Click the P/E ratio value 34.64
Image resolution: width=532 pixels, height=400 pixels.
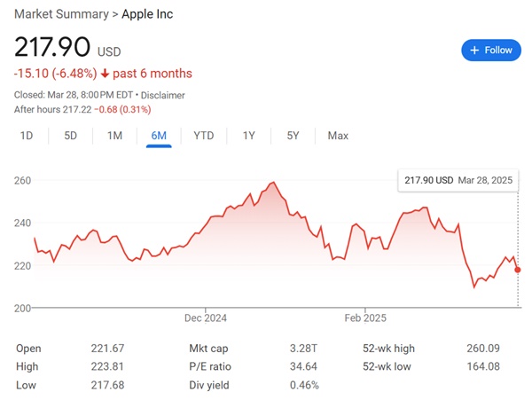click(304, 366)
